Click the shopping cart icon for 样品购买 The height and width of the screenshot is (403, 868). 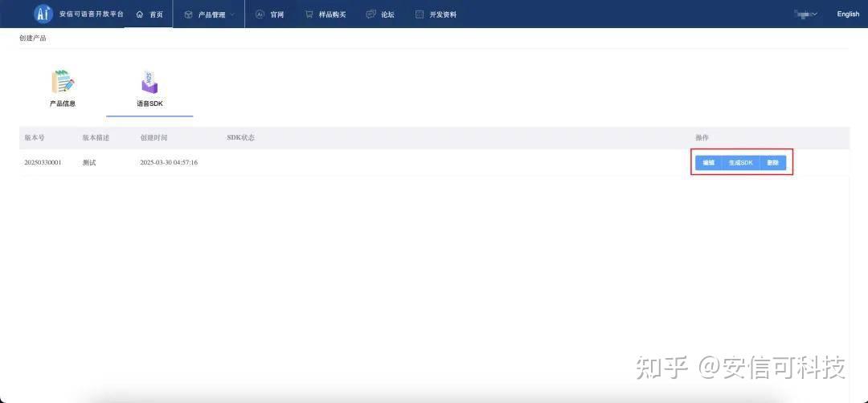coord(309,14)
